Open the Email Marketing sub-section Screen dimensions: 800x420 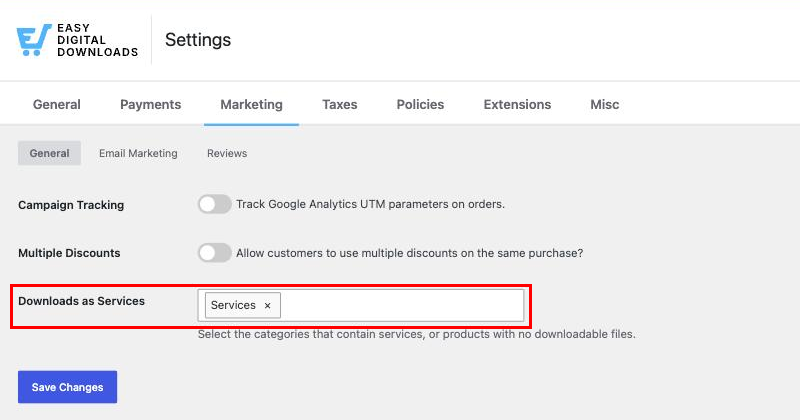tap(138, 153)
